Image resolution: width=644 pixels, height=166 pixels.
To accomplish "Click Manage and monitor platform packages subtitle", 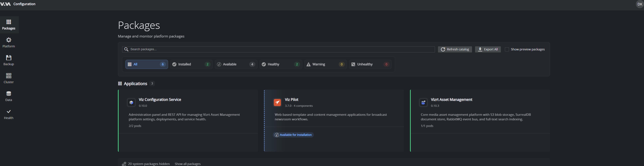I will click(x=151, y=36).
